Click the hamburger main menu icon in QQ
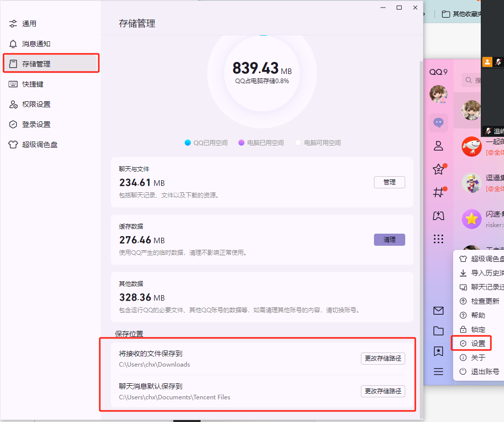 [438, 372]
